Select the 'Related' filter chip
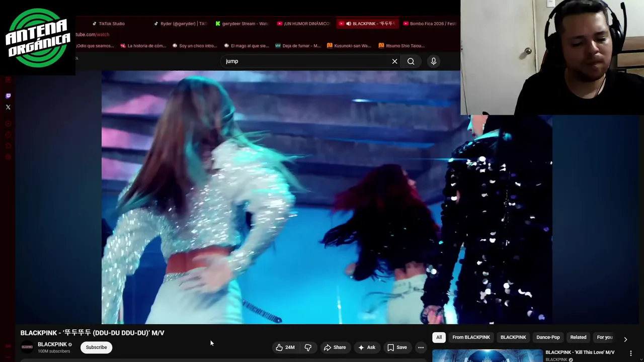This screenshot has width=644, height=362. tap(578, 337)
